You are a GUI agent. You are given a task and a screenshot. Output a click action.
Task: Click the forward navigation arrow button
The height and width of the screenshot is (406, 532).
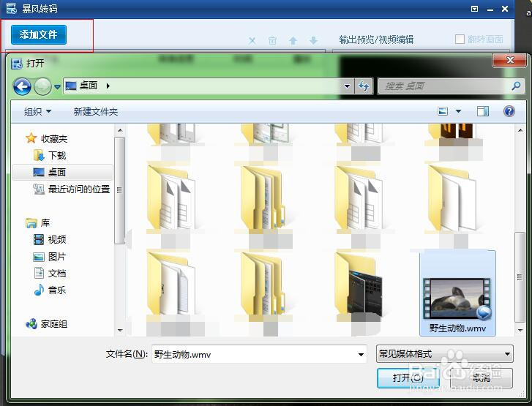(x=42, y=86)
